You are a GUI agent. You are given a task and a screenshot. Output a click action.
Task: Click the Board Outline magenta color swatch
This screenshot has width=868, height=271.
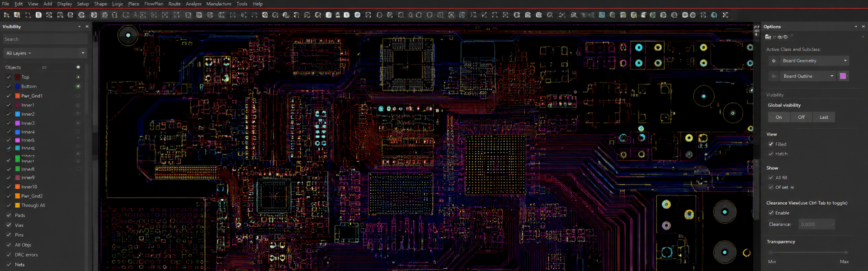(x=843, y=76)
